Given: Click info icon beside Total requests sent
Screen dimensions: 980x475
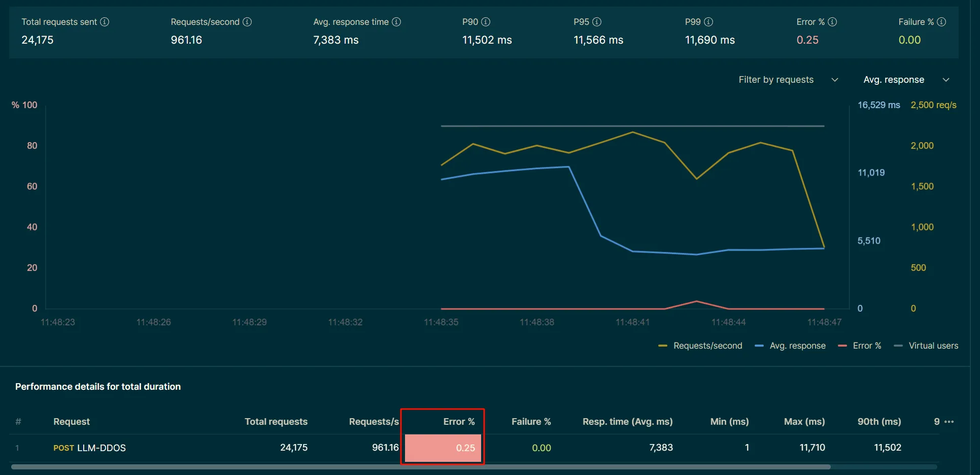Looking at the screenshot, I should 105,22.
